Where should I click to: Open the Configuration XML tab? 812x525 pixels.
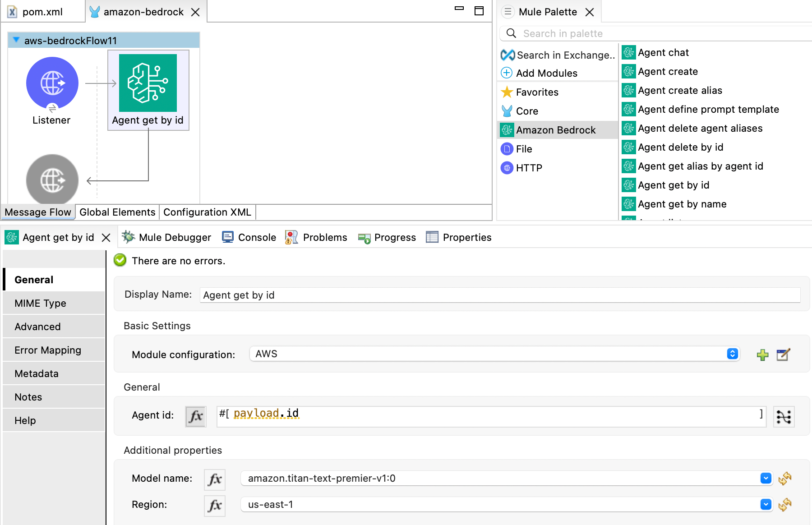coord(207,212)
